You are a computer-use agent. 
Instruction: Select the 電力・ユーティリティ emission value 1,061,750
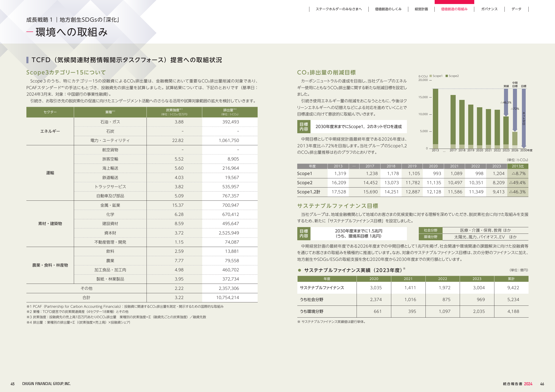(x=229, y=140)
